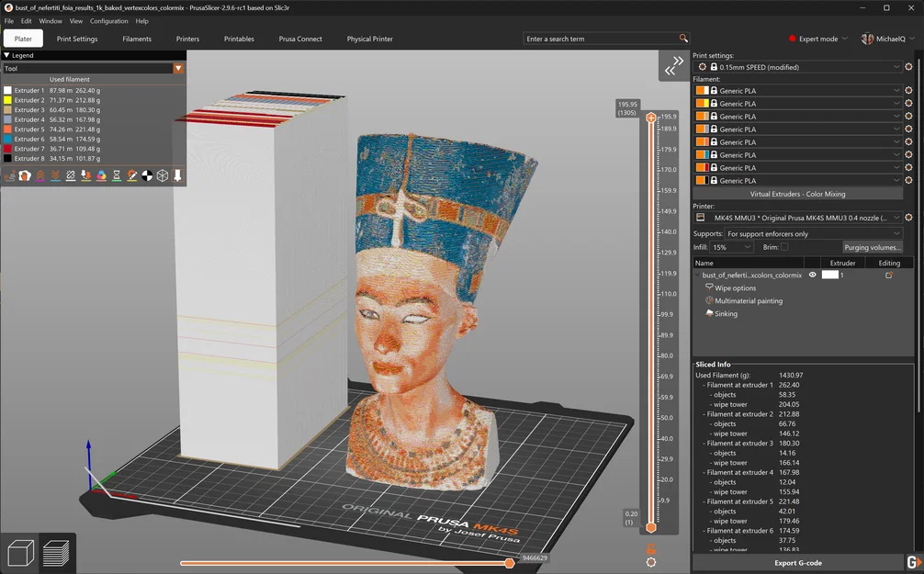This screenshot has height=574, width=924.
Task: Open the File menu
Action: click(9, 20)
